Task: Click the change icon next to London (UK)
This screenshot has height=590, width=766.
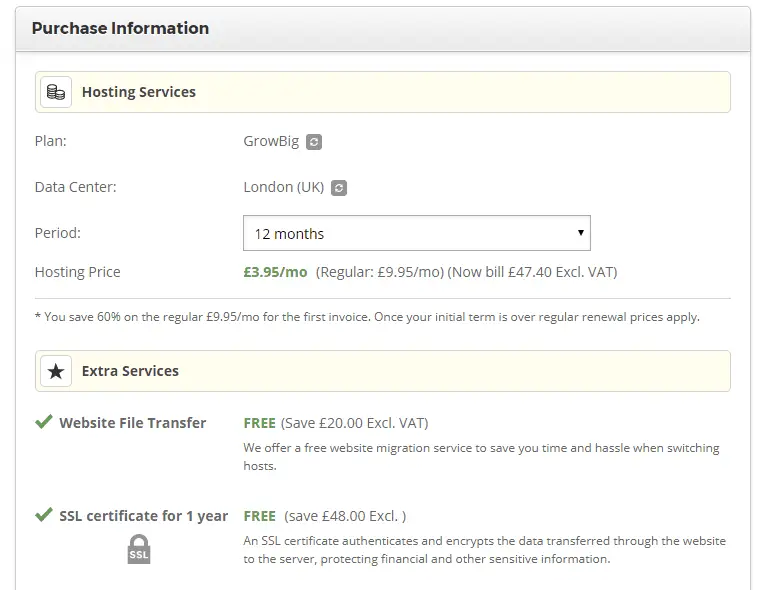Action: pyautogui.click(x=339, y=188)
